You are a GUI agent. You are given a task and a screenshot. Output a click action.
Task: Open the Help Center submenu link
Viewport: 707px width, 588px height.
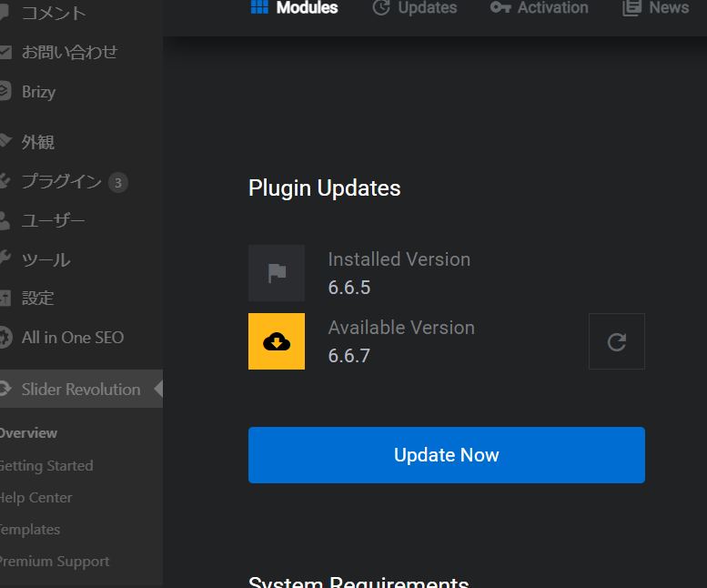pos(36,498)
